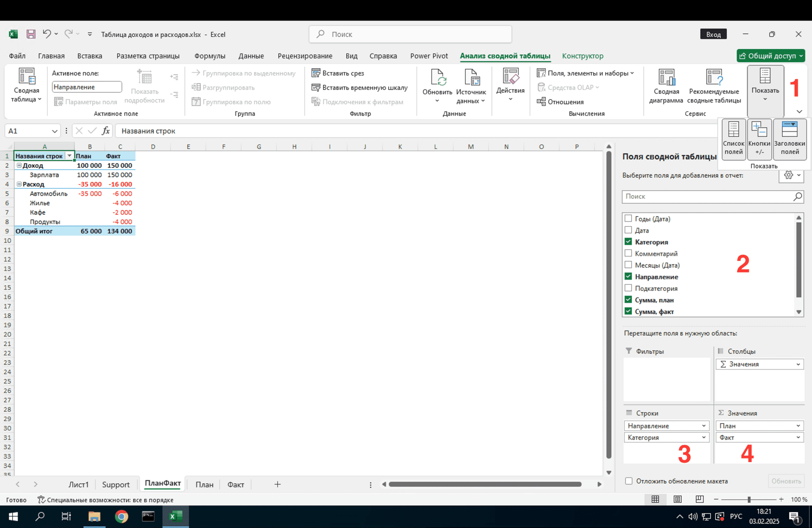Click the Отношения relationships icon
Screen dimensions: 812x528
541,102
